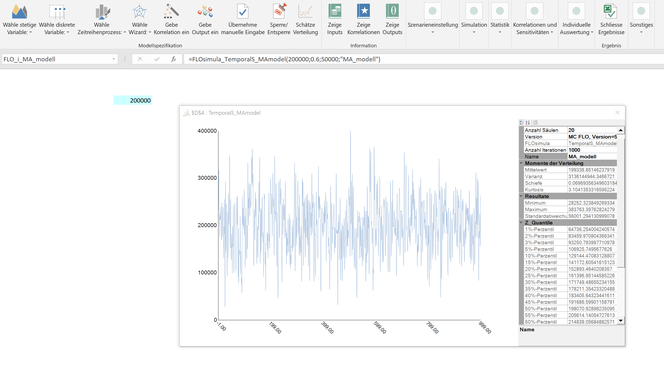Image resolution: width=664 pixels, height=367 pixels.
Task: Open the Szenarieneinstellung menu
Action: coord(432,19)
